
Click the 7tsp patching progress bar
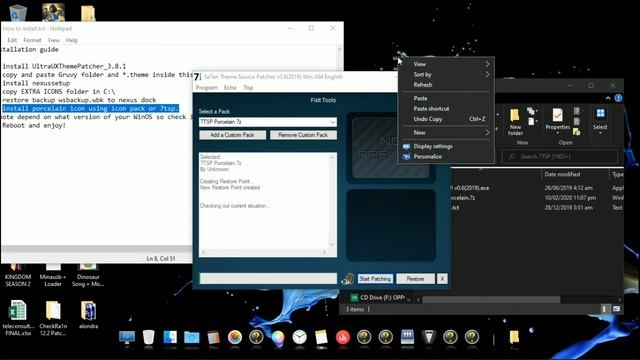(x=268, y=278)
